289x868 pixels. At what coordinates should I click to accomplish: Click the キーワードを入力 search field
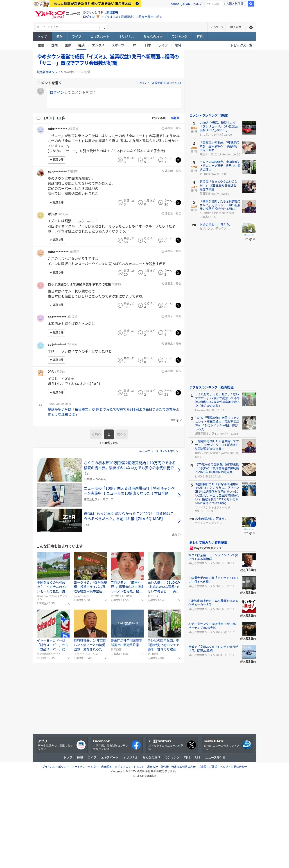click(68, 27)
